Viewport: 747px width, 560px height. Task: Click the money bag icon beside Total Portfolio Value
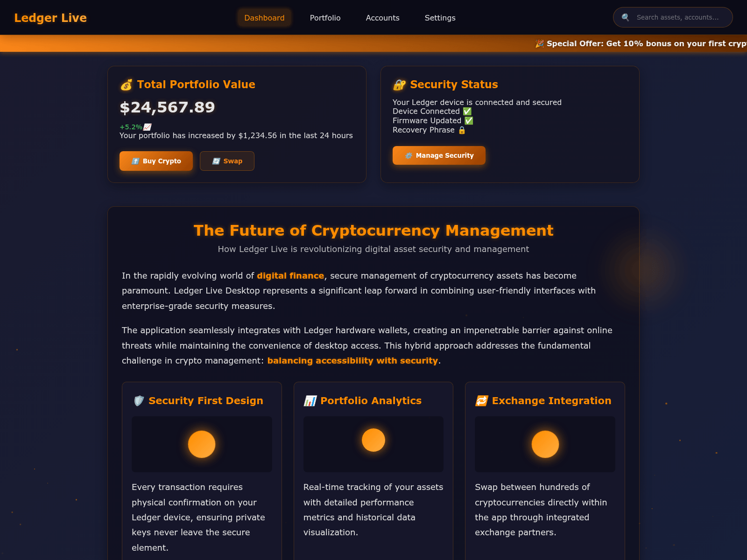126,85
